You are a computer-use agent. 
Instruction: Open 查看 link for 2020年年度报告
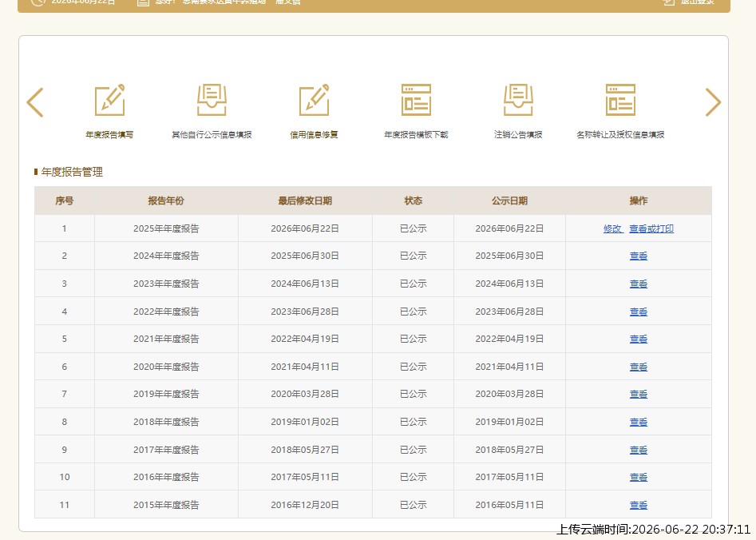point(639,367)
